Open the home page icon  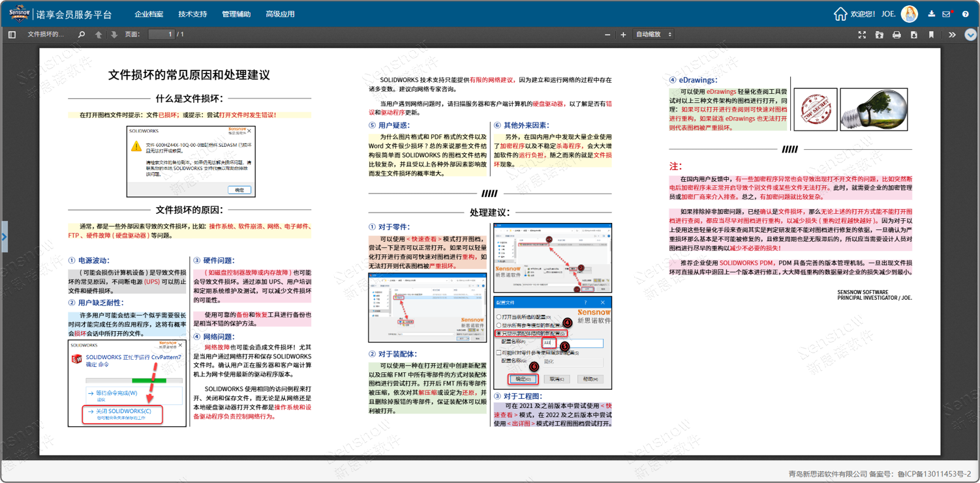(840, 14)
